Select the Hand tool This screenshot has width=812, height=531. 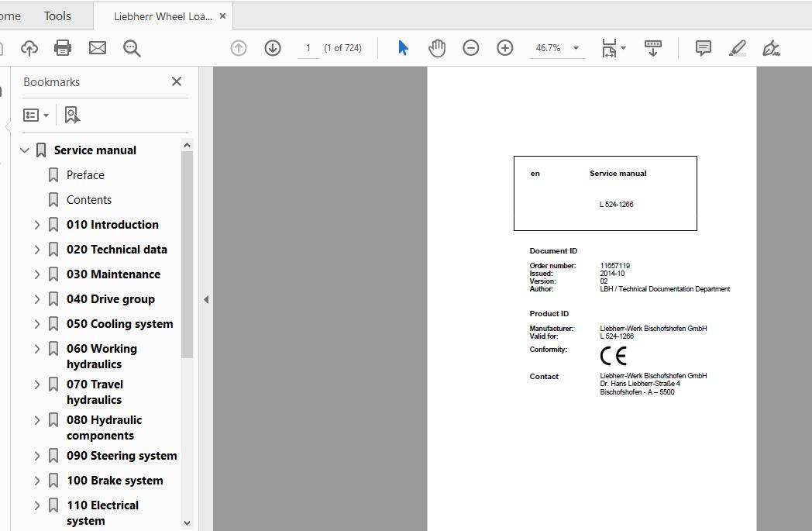[437, 47]
